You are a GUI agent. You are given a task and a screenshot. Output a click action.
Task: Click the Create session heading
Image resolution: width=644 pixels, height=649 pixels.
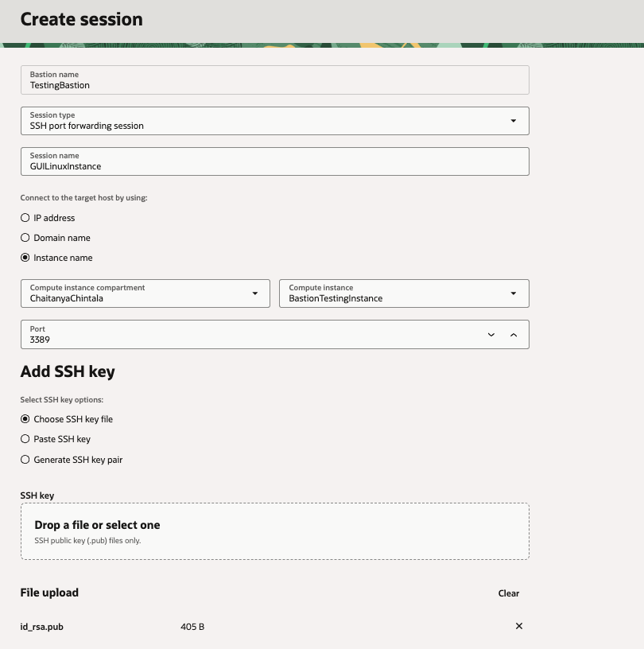pyautogui.click(x=81, y=19)
